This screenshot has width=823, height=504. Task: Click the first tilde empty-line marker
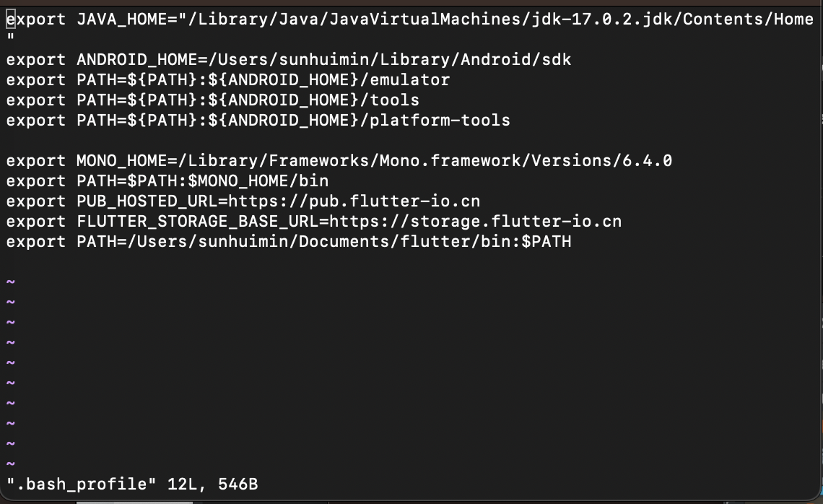click(x=11, y=282)
